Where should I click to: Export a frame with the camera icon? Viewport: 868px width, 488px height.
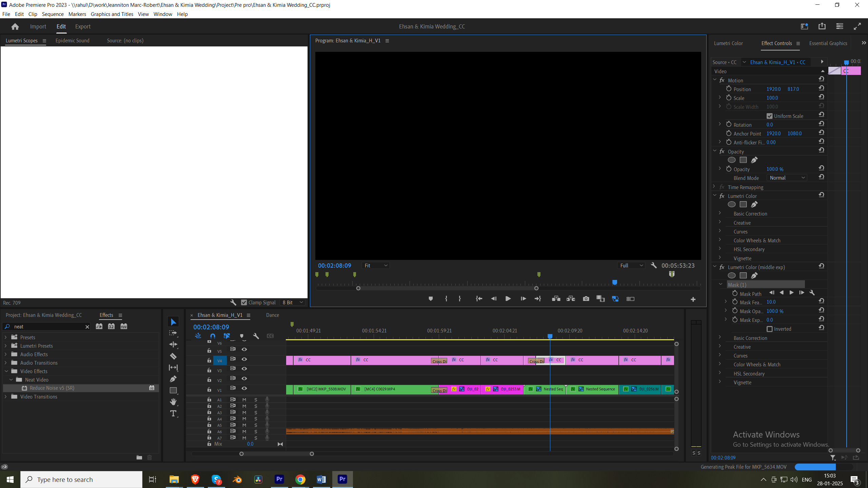tap(586, 299)
